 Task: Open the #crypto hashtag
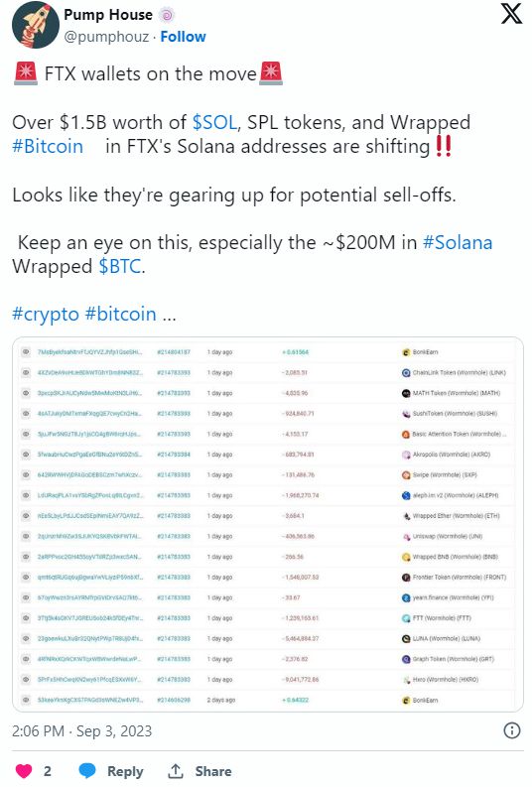click(46, 315)
